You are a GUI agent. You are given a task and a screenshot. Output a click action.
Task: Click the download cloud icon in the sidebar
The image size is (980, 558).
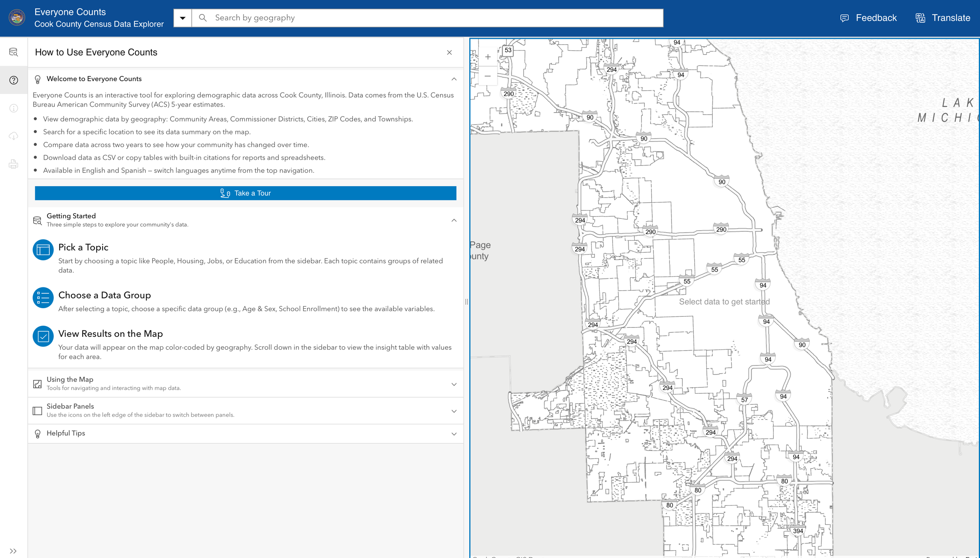tap(14, 136)
